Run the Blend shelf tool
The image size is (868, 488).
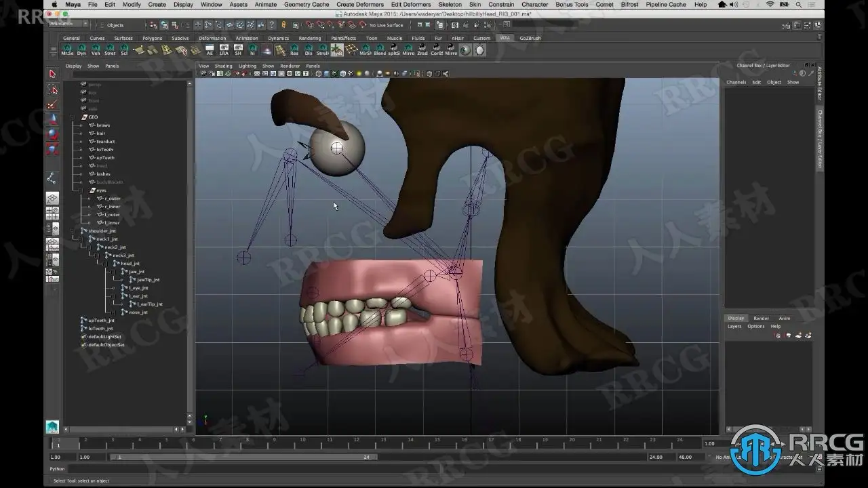[380, 50]
